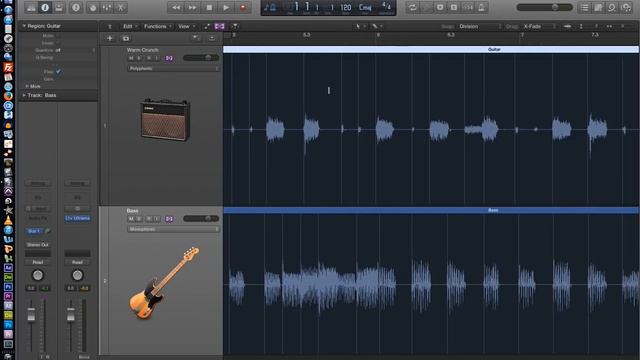Toggle the Replace mode button

[x=440, y=7]
